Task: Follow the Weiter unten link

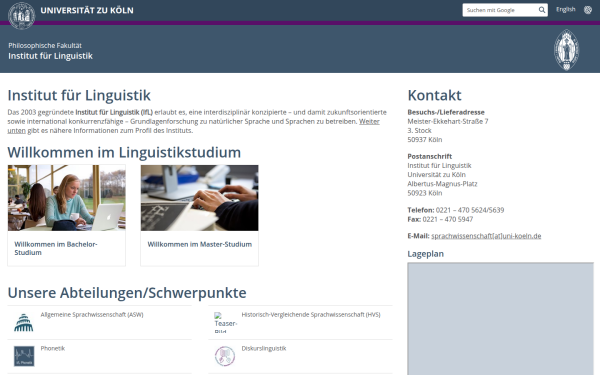Action: [369, 121]
